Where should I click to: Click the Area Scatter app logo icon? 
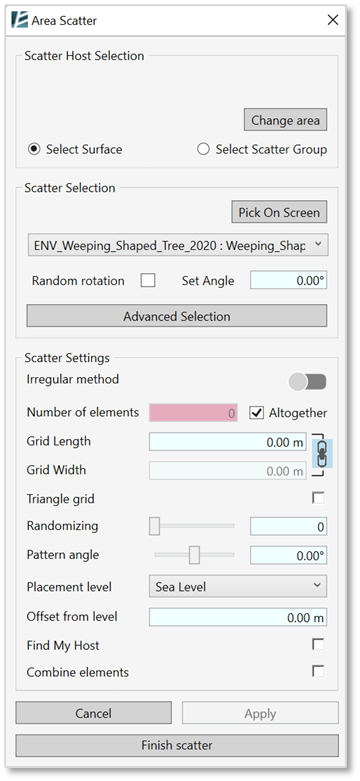[19, 20]
